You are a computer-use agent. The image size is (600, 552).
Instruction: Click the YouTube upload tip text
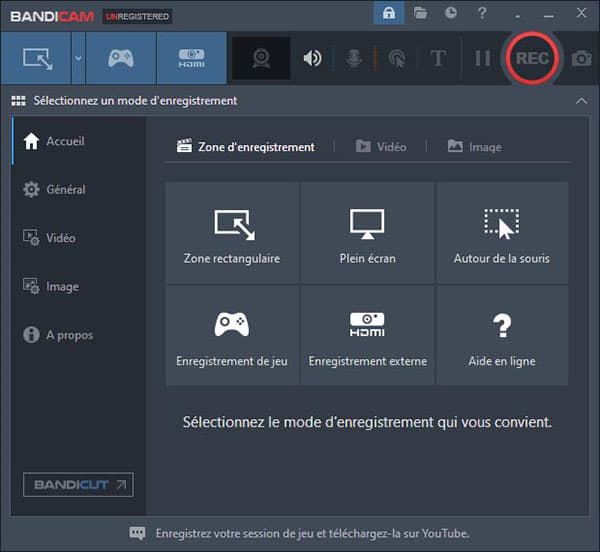tap(312, 533)
